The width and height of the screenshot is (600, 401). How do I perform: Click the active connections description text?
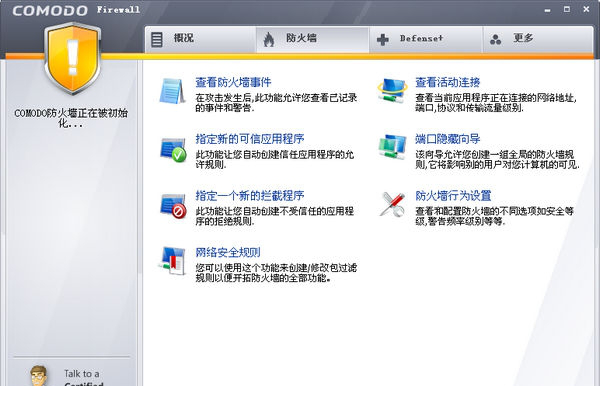point(496,103)
